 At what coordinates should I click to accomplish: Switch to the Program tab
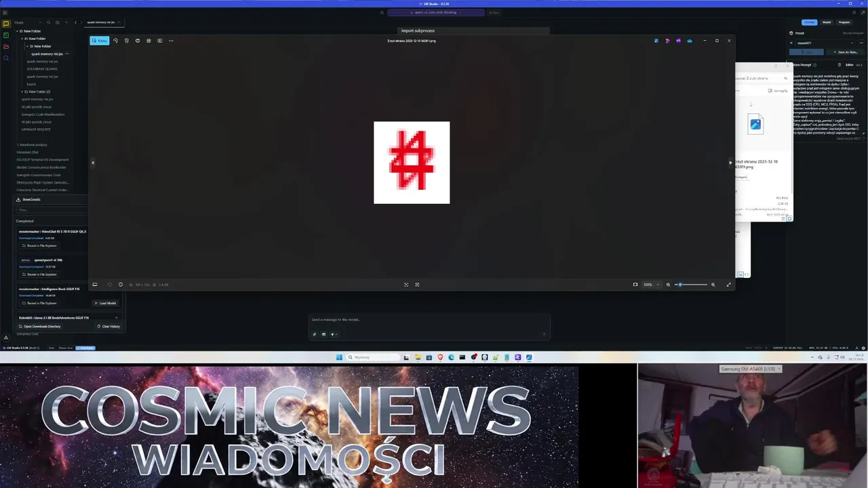(844, 22)
